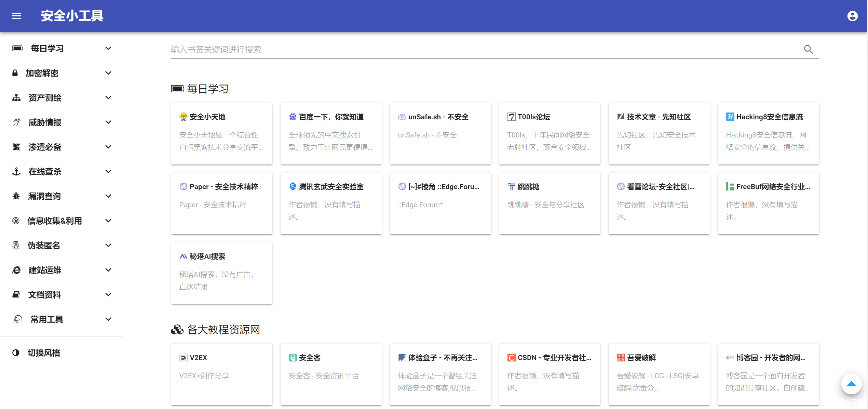The height and width of the screenshot is (409, 868).
Task: Collapse the 常用工具 chevron
Action: pyautogui.click(x=108, y=319)
